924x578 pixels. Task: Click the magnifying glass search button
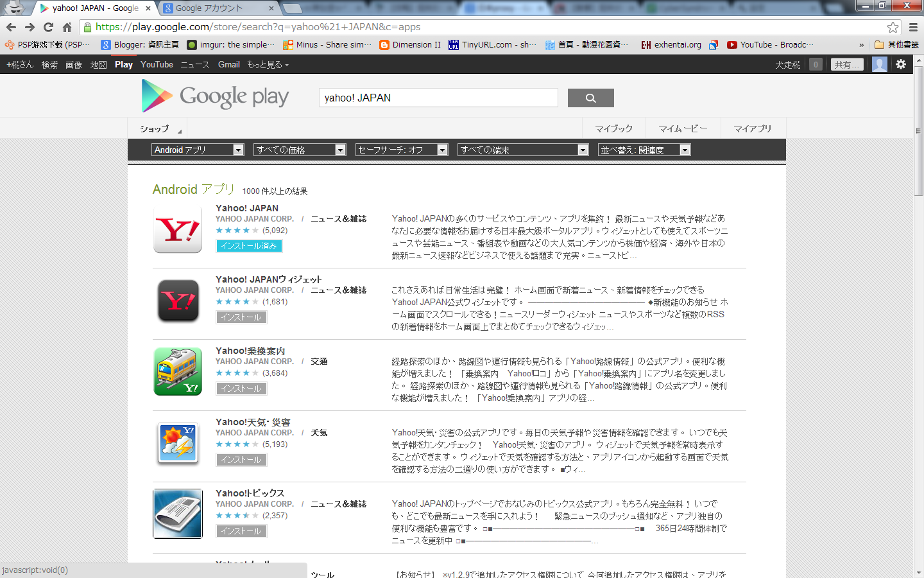point(590,98)
